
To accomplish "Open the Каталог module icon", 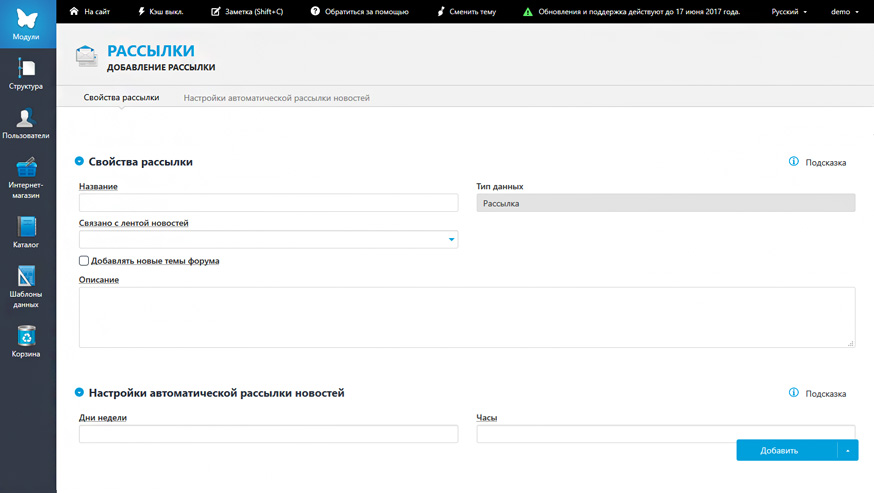I will tap(26, 227).
